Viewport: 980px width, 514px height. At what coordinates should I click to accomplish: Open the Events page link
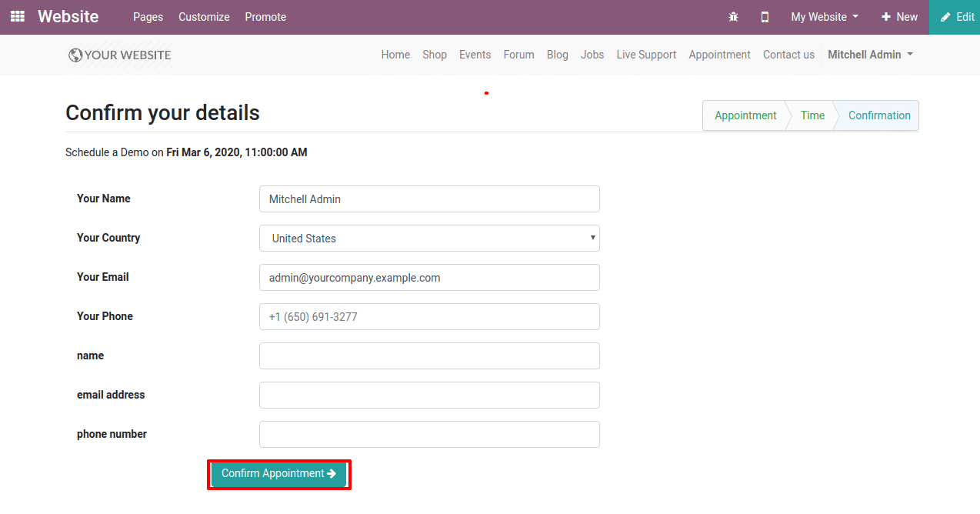475,55
